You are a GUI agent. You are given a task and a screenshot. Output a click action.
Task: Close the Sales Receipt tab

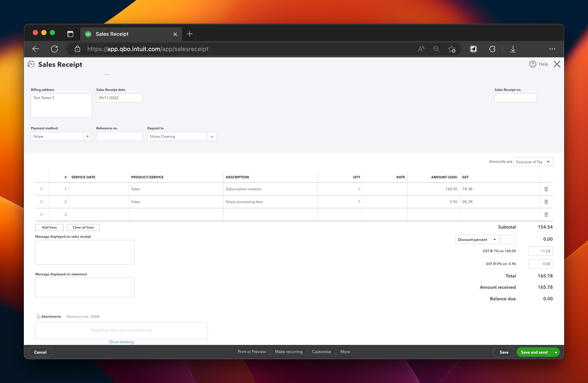175,34
